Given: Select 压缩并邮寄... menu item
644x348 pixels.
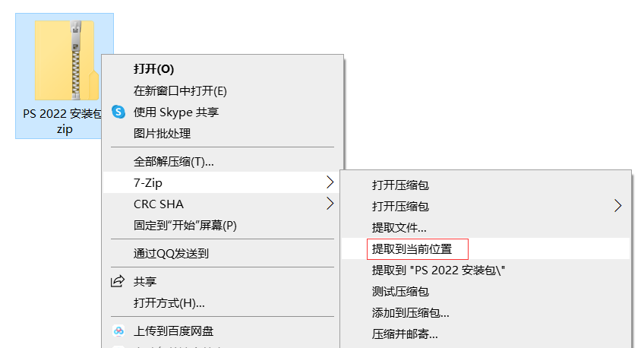Looking at the screenshot, I should point(405,334).
